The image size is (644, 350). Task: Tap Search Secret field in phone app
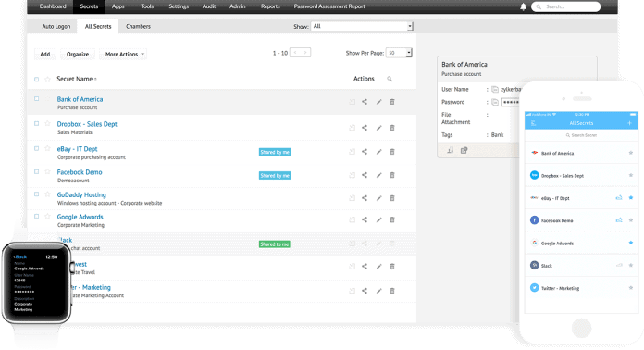tap(581, 135)
